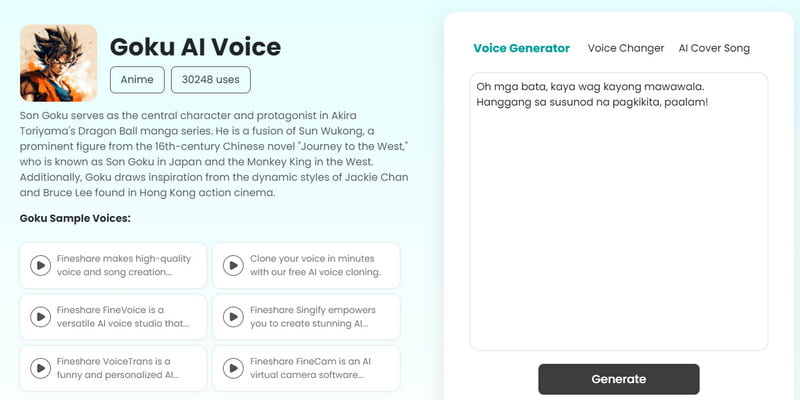The image size is (800, 400).
Task: Click the Goku avatar thumbnail
Action: [x=58, y=63]
